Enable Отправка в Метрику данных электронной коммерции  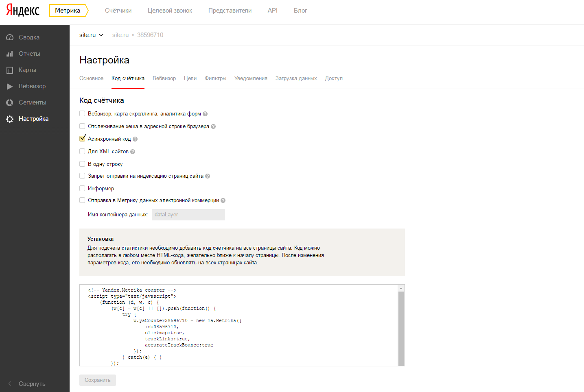[x=82, y=200]
